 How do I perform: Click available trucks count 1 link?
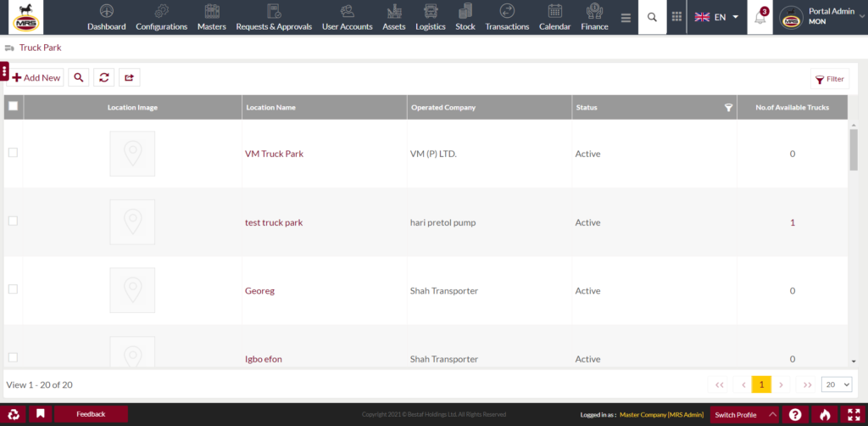(793, 222)
